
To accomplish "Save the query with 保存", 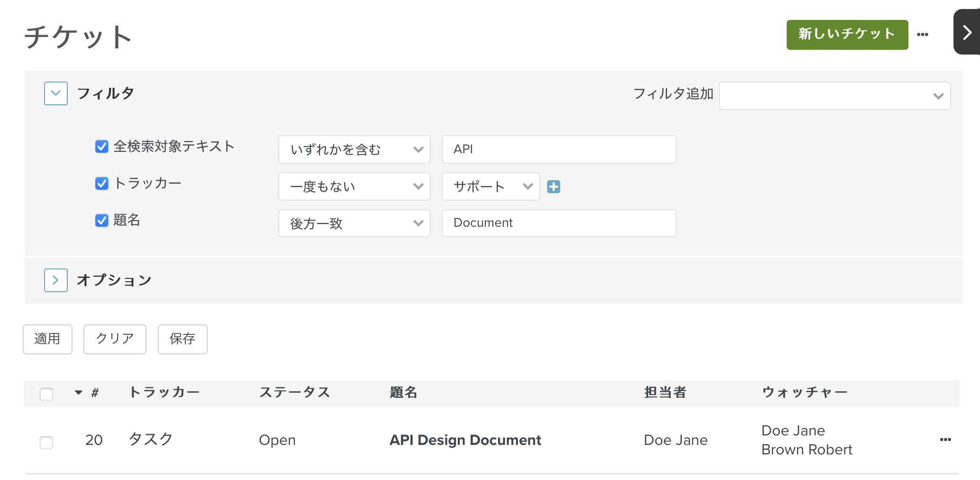I will tap(182, 339).
